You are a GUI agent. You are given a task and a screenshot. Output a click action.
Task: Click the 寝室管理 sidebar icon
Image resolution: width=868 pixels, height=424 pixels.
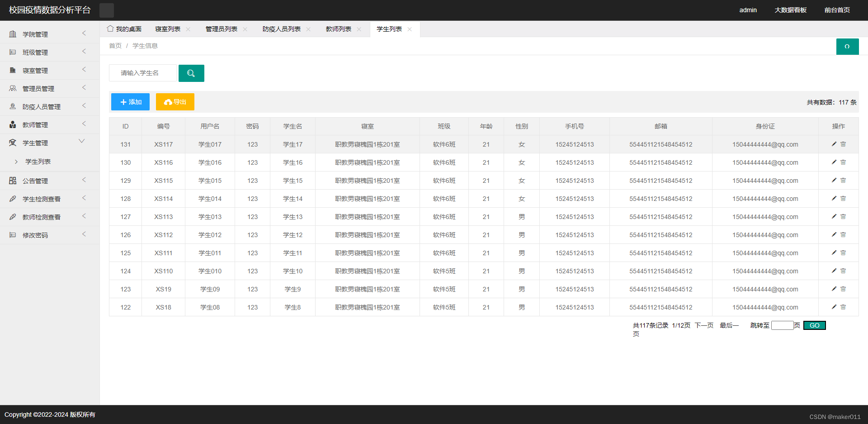13,71
